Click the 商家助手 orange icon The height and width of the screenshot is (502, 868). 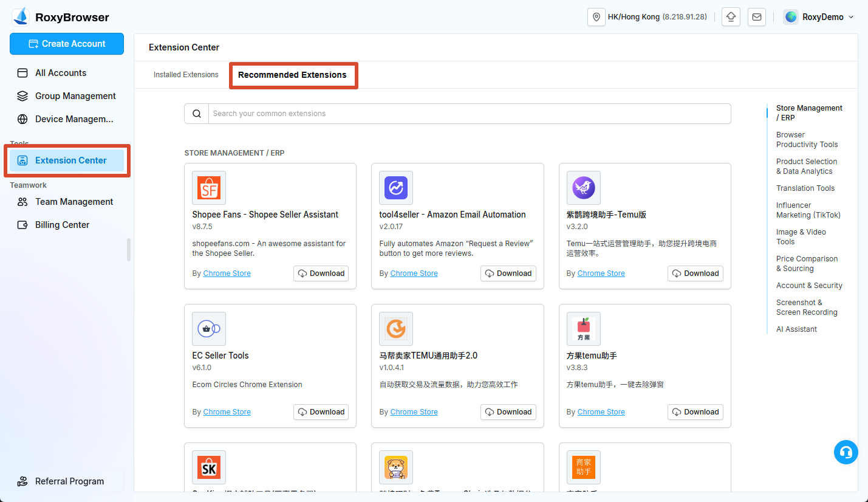(583, 467)
